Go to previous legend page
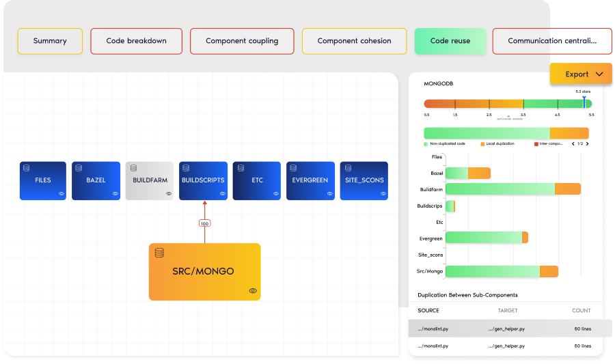The image size is (615, 364). [x=573, y=144]
